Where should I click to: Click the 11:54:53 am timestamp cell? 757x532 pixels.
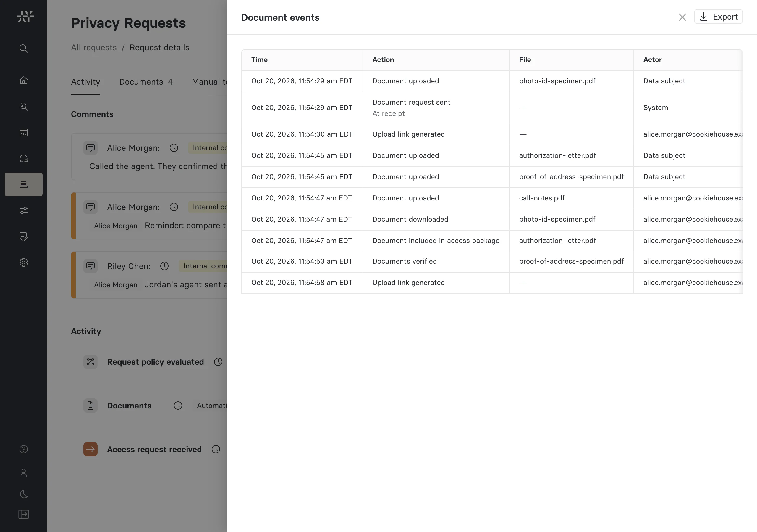point(302,261)
